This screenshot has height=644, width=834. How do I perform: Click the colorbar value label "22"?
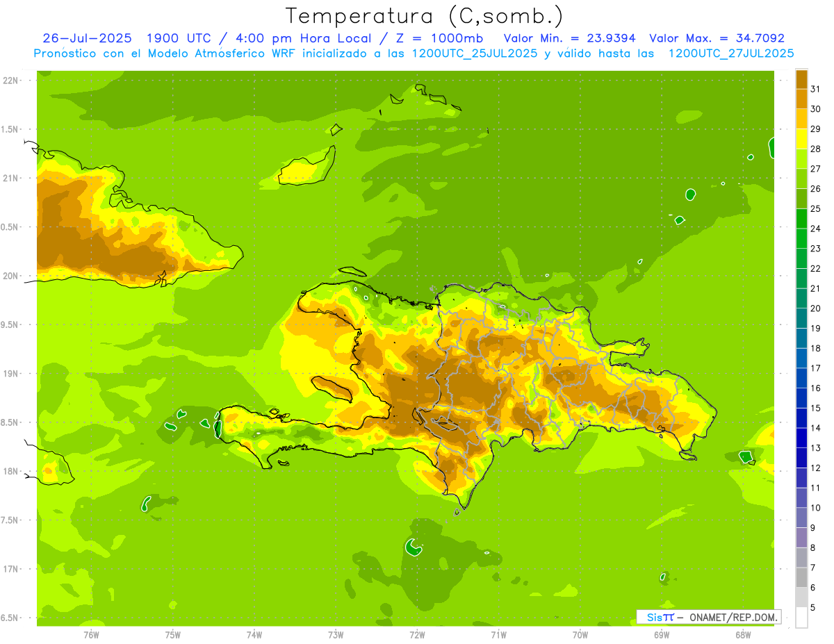click(x=816, y=269)
